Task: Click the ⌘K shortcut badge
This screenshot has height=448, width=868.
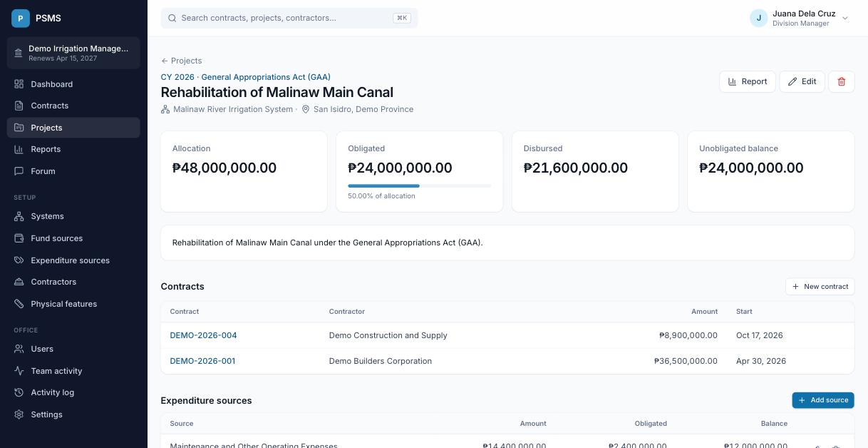Action: pyautogui.click(x=402, y=18)
